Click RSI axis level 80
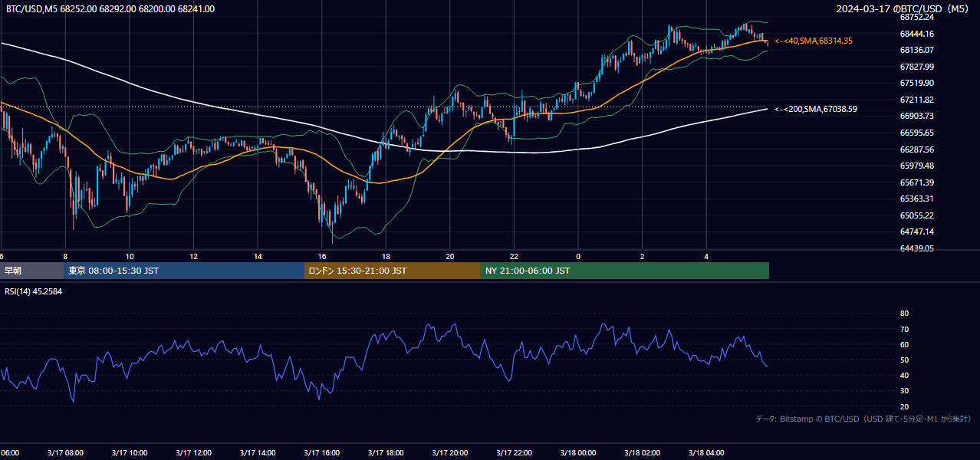 coord(904,314)
